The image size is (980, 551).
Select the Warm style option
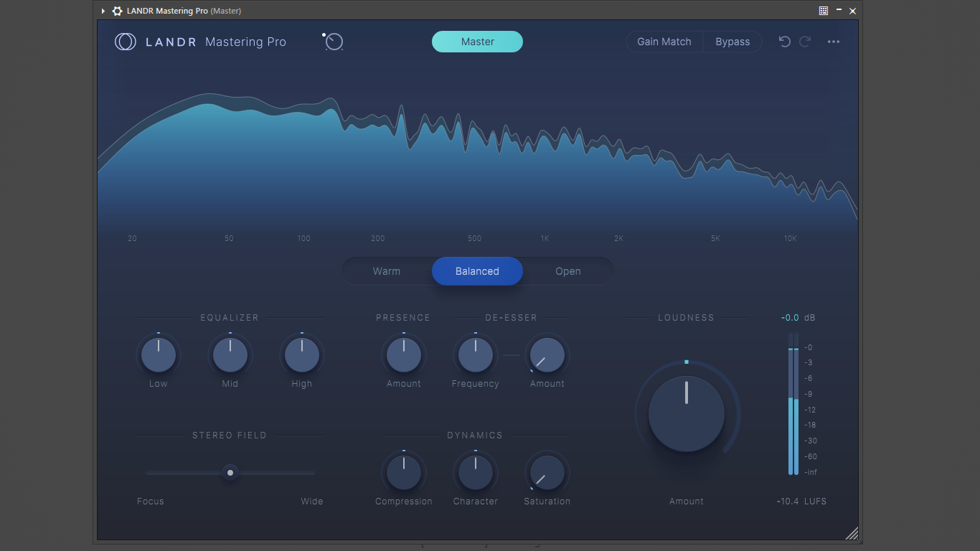coord(387,271)
